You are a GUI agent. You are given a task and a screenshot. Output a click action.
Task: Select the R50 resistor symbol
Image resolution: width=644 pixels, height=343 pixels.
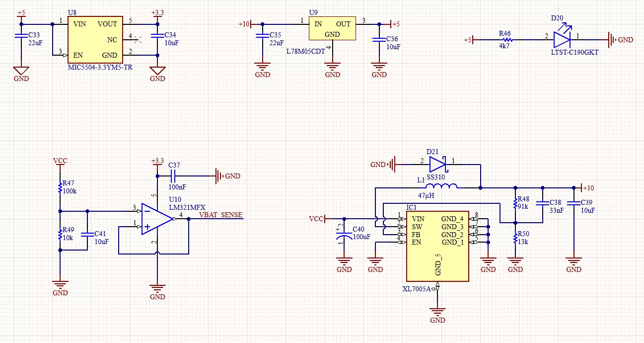515,239
